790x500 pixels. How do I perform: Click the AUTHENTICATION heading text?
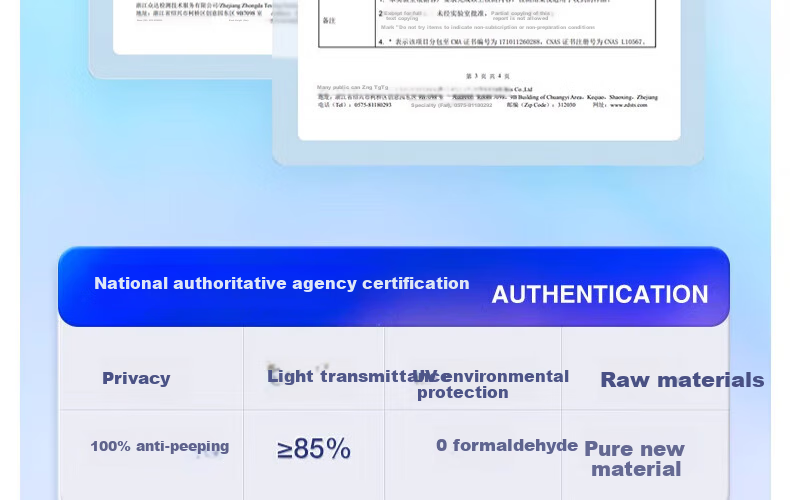click(600, 295)
